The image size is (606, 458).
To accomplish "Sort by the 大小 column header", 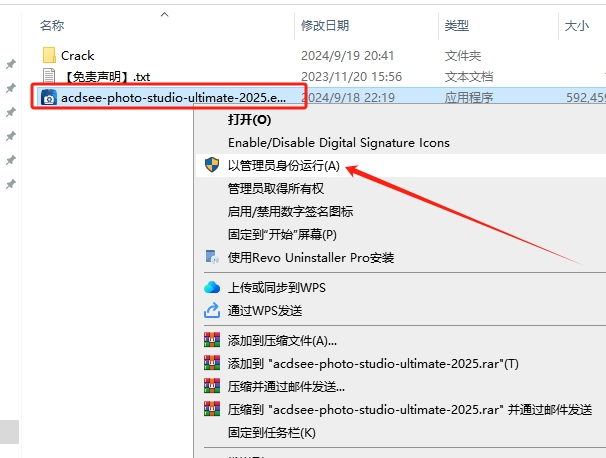I will (577, 26).
